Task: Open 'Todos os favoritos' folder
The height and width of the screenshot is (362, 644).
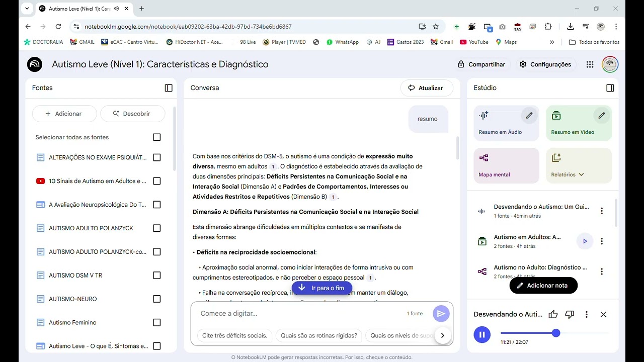Action: (x=594, y=42)
